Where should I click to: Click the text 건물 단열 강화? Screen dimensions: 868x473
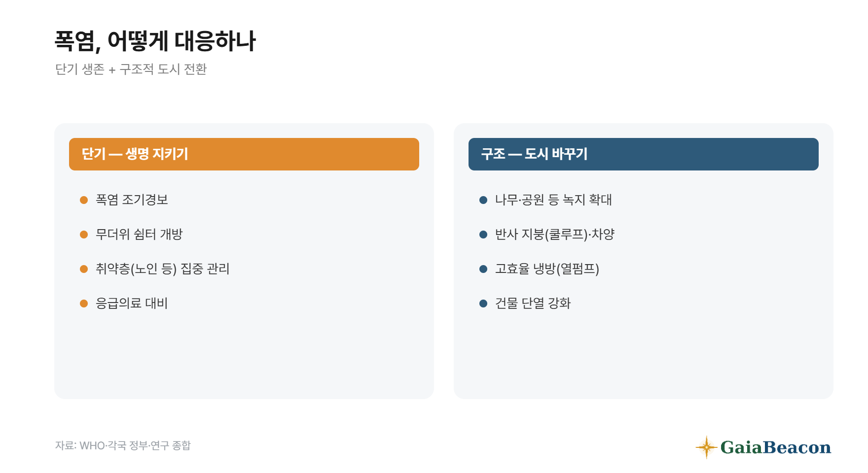[533, 303]
